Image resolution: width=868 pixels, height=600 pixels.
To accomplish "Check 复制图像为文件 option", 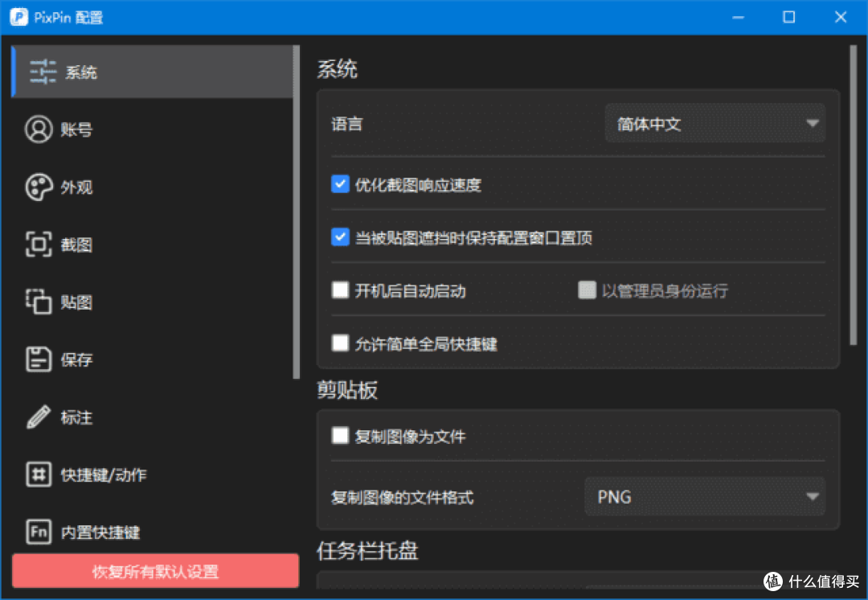I will [340, 435].
